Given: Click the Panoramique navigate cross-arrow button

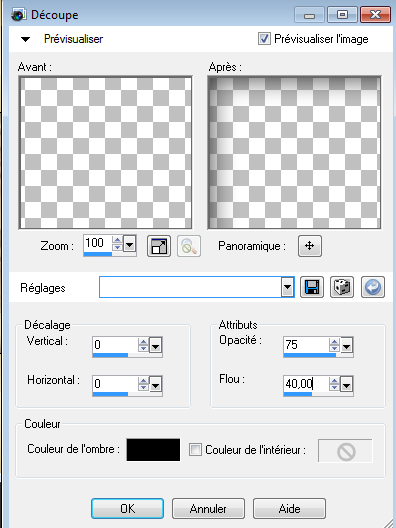Looking at the screenshot, I should 310,246.
